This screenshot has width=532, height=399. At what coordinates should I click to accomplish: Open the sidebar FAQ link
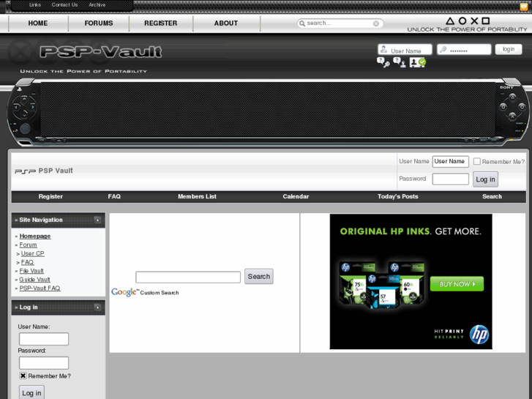tap(27, 262)
